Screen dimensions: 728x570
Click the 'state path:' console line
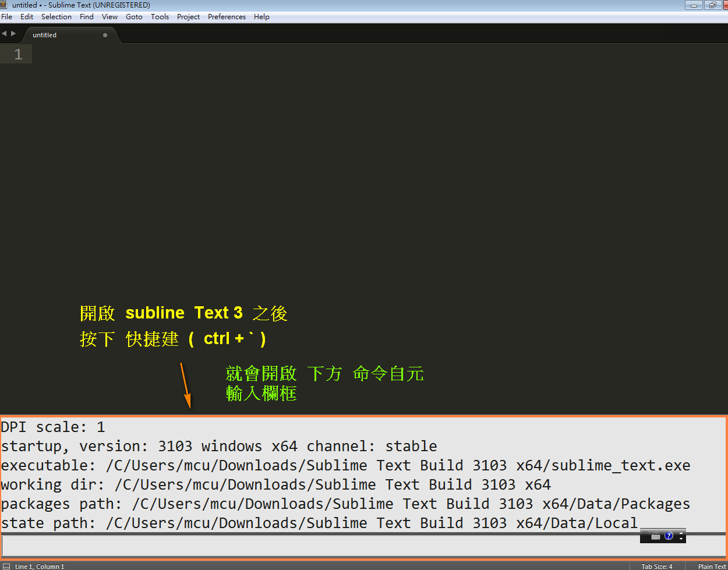point(320,523)
